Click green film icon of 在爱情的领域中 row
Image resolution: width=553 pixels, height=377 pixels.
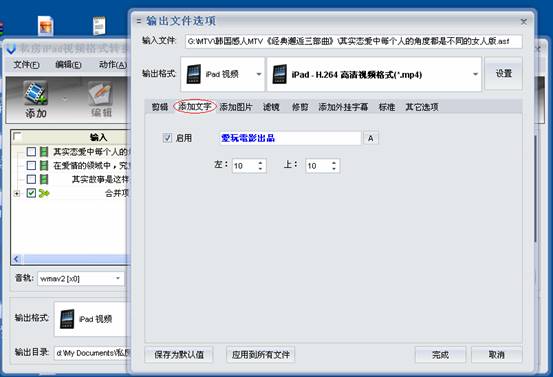[44, 165]
